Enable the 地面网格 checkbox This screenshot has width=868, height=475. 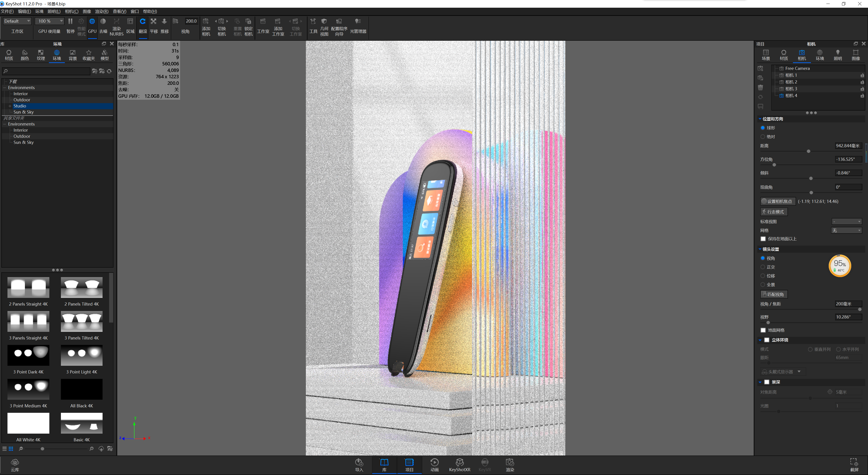[x=763, y=330]
